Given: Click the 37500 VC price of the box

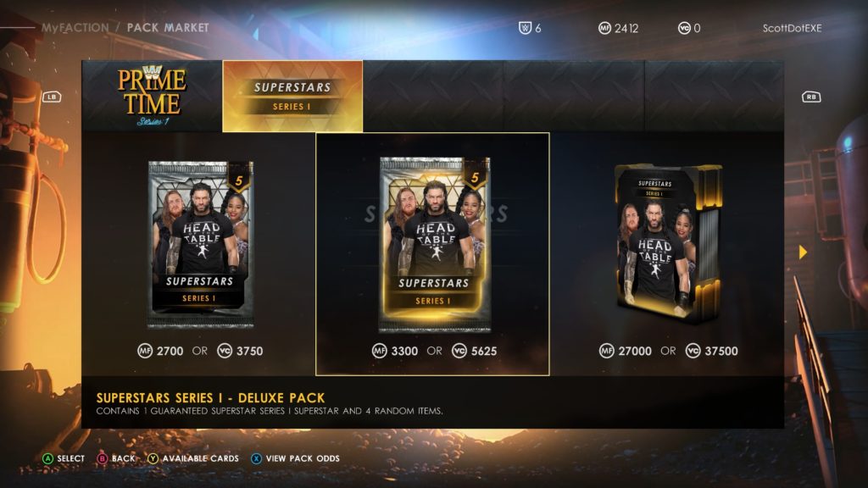Looking at the screenshot, I should 721,351.
